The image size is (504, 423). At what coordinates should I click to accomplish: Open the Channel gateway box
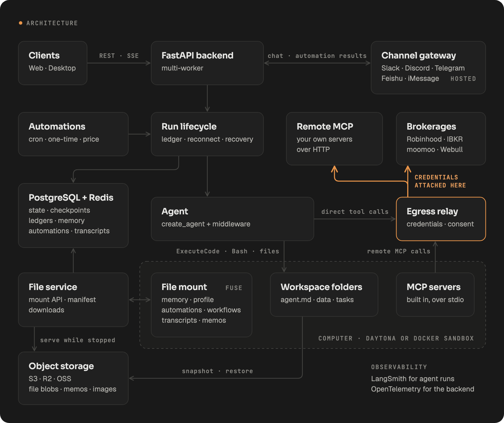(428, 68)
